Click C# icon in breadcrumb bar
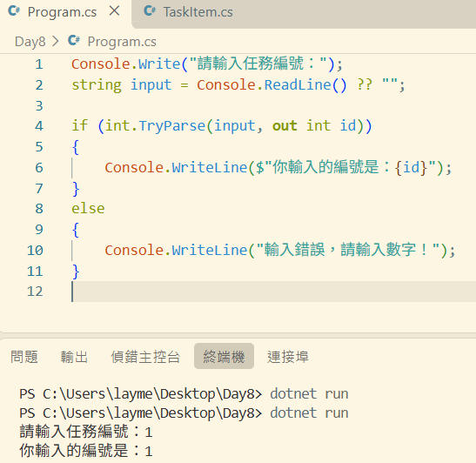 (74, 40)
